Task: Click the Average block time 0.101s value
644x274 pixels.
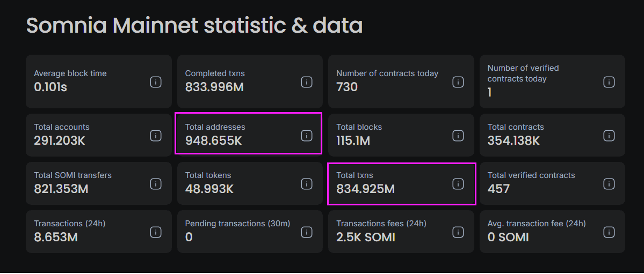Action: click(50, 87)
